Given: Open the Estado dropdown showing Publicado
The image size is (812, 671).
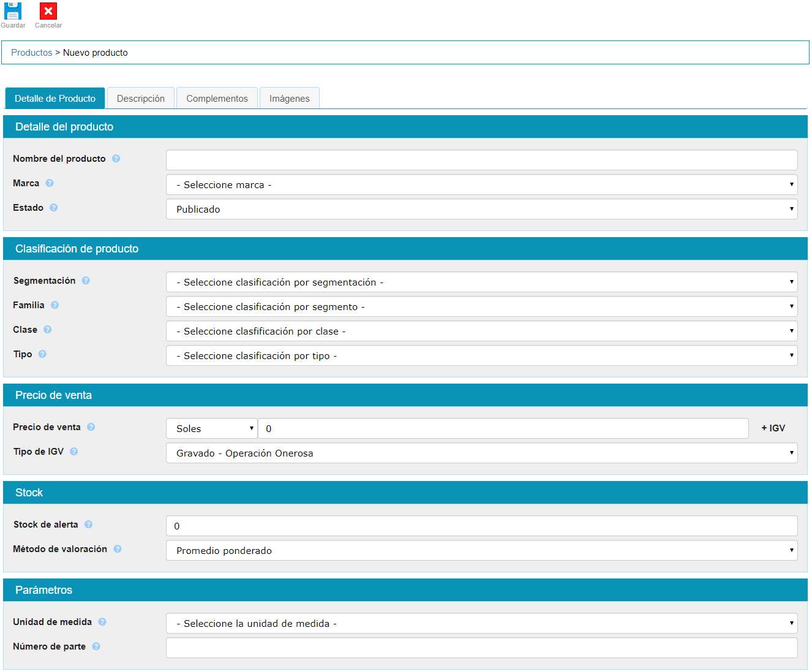Looking at the screenshot, I should point(481,209).
